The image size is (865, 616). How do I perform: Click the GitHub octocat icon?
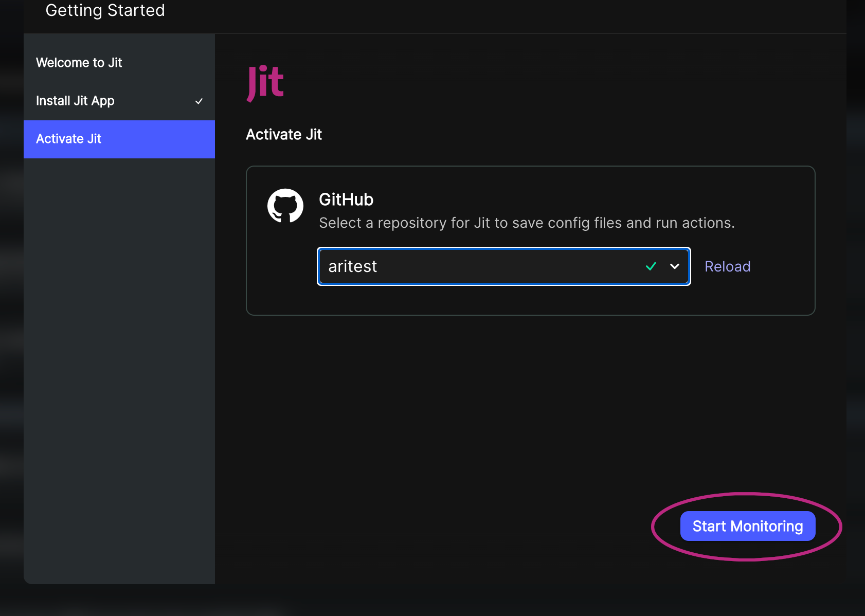[285, 206]
